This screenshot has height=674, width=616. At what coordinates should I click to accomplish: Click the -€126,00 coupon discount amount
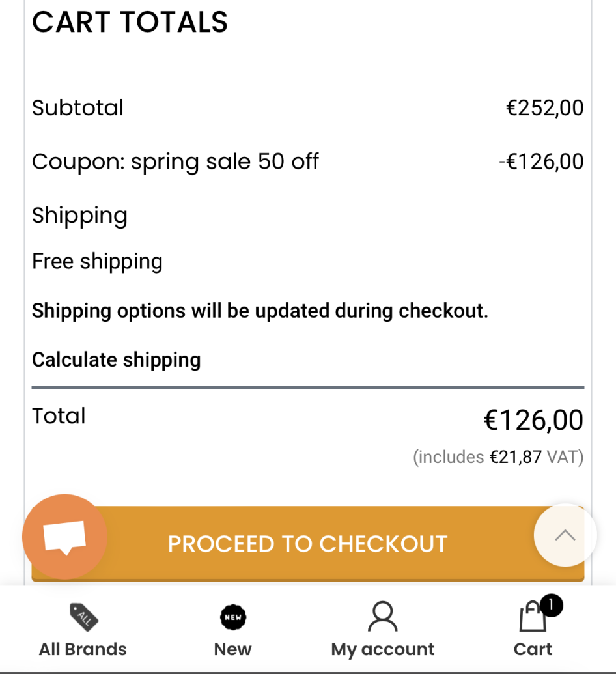pyautogui.click(x=541, y=161)
